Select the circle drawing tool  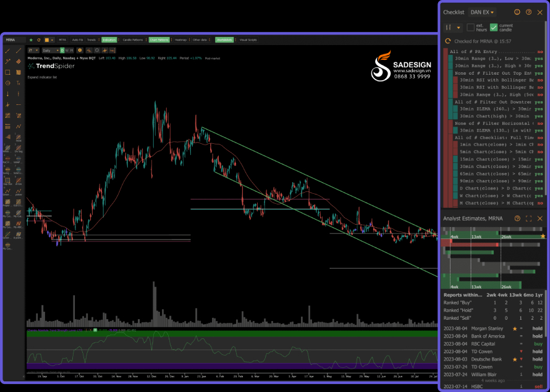[7, 83]
